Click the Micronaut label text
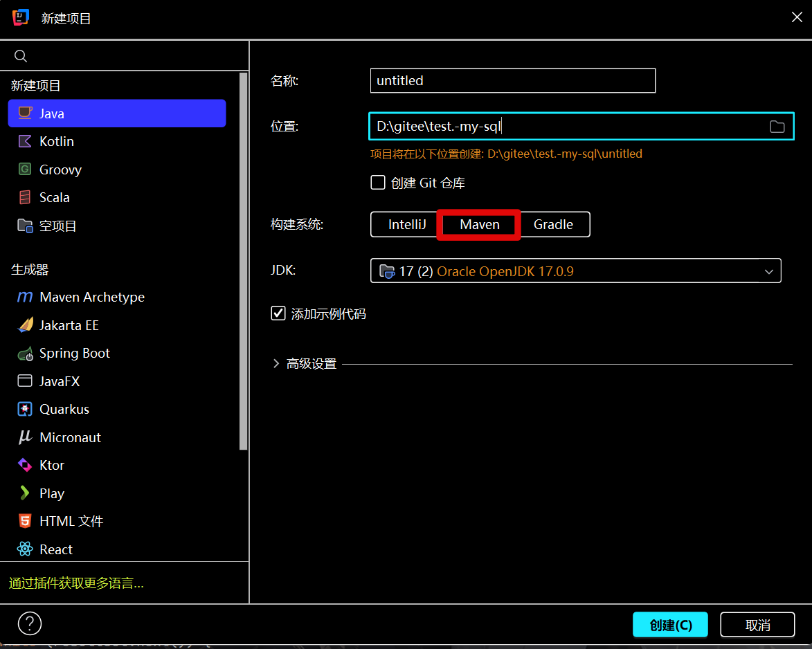The height and width of the screenshot is (649, 812). (x=70, y=437)
